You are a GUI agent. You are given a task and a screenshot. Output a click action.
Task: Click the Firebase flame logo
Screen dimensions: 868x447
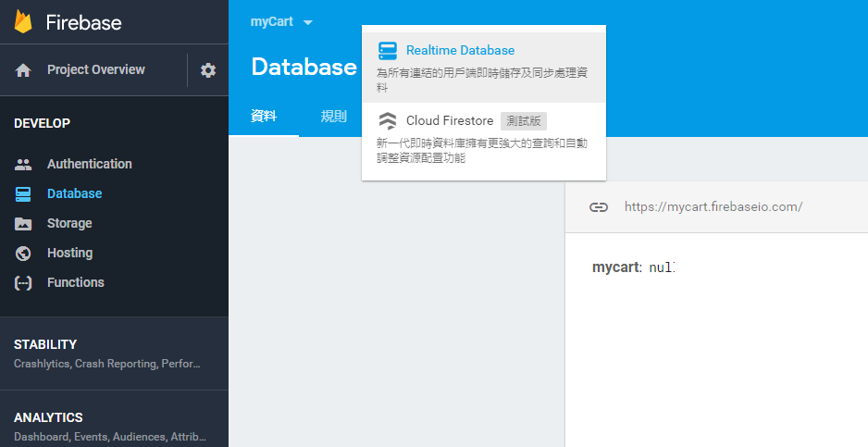pos(23,21)
